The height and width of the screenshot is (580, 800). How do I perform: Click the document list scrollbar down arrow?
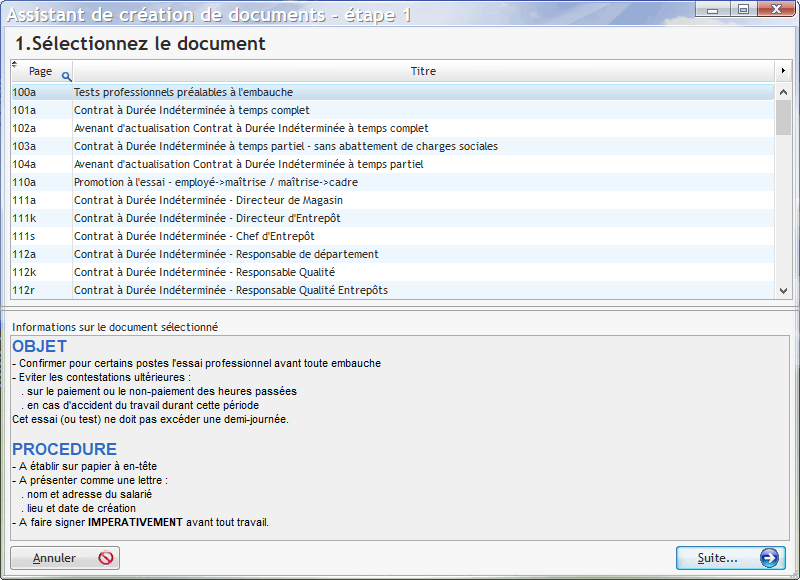pyautogui.click(x=783, y=290)
